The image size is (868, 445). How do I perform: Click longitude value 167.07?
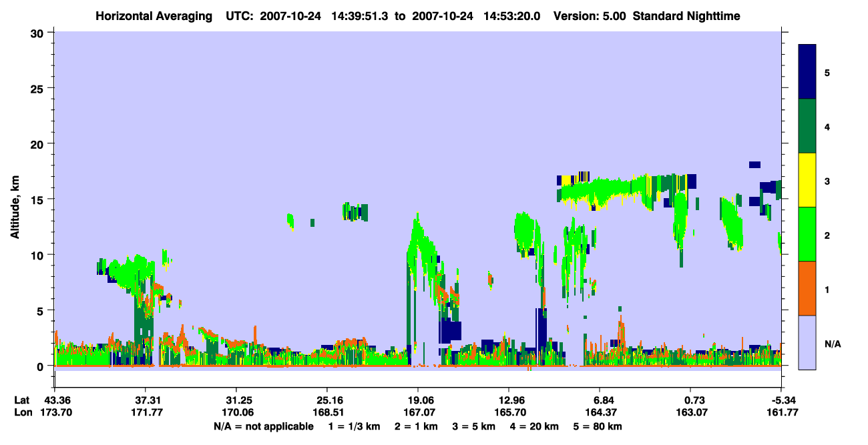[x=418, y=412]
